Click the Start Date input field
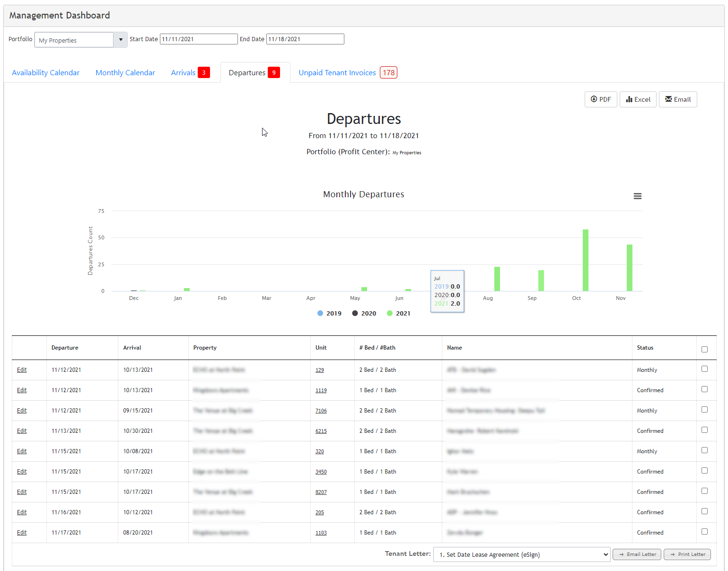Screen dimensions: 728x571 [199, 39]
